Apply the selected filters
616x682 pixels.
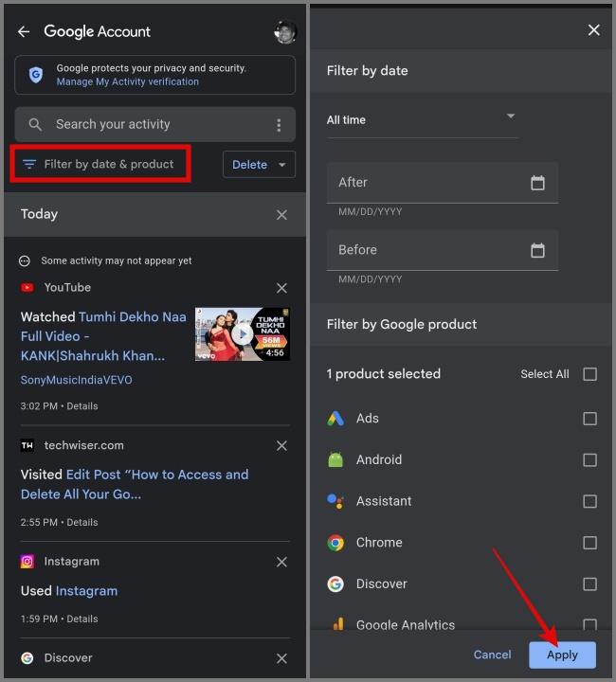(x=563, y=655)
